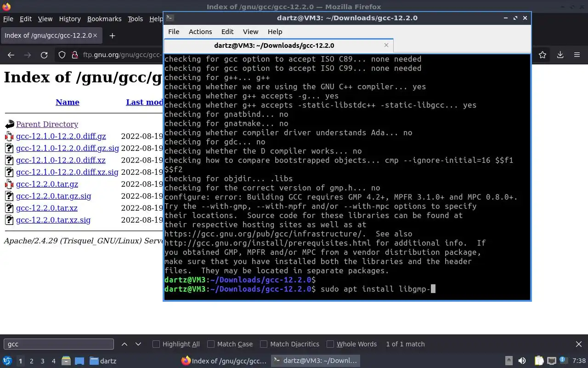Switch to workspace 3
Image resolution: width=588 pixels, height=368 pixels.
click(x=42, y=361)
